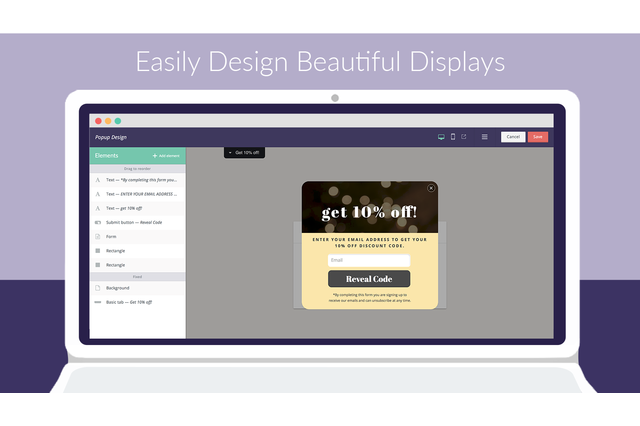640x426 pixels.
Task: Select the 'Basic tab — Get 10% off!' row
Action: (128, 301)
